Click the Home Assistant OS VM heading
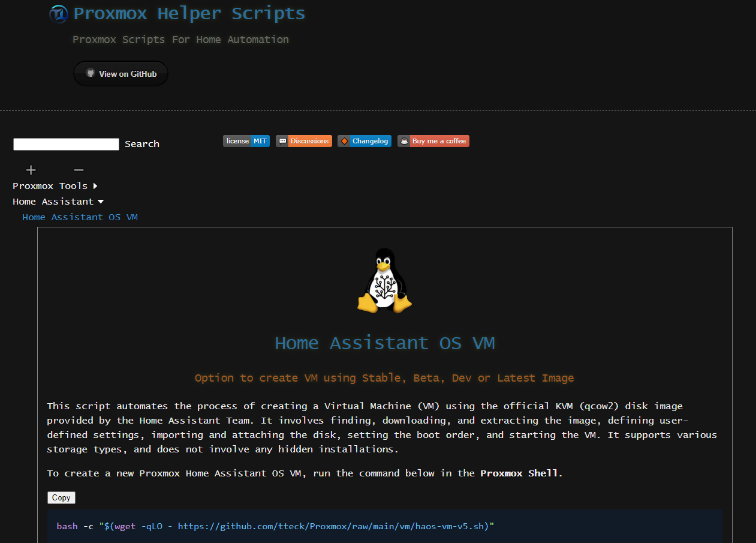This screenshot has height=543, width=756. (385, 343)
